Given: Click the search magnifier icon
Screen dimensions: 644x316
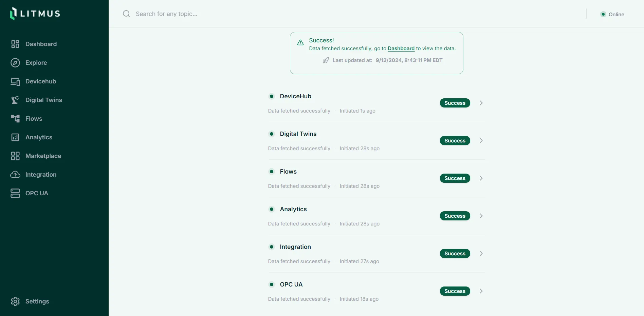Looking at the screenshot, I should 127,14.
